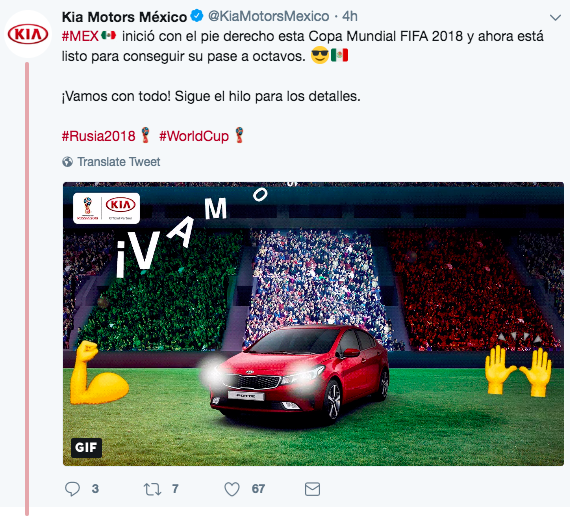The height and width of the screenshot is (516, 570).
Task: Click the retweet count 7
Action: [x=175, y=489]
